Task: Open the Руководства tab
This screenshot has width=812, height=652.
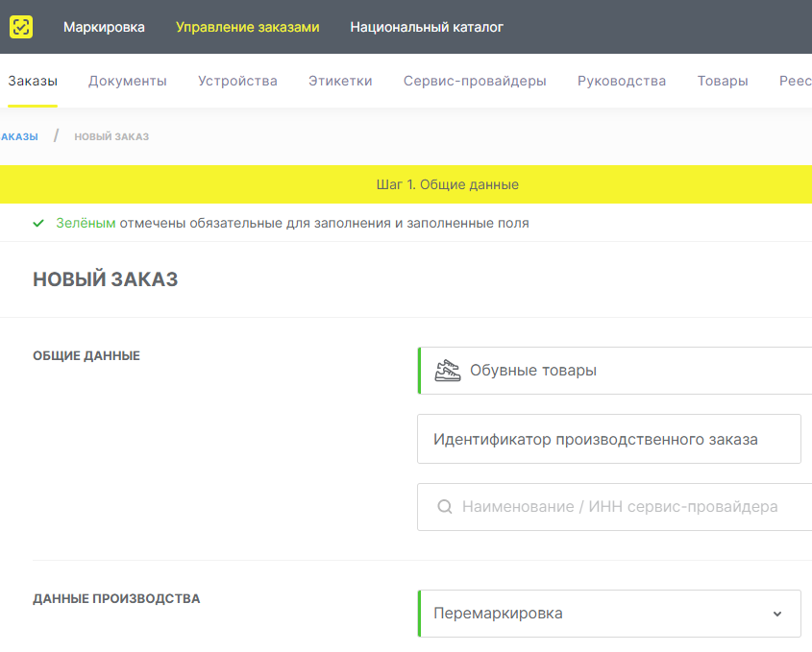Action: tap(622, 81)
